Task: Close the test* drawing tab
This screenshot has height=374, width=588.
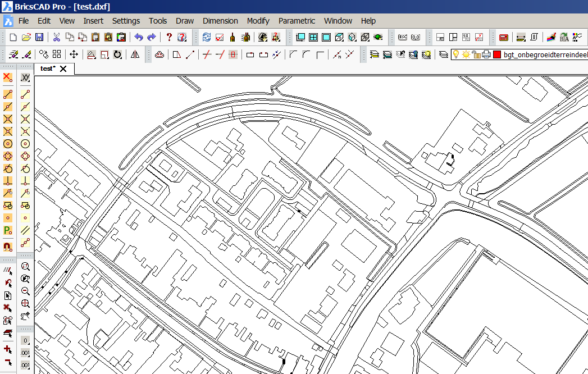Action: 63,69
